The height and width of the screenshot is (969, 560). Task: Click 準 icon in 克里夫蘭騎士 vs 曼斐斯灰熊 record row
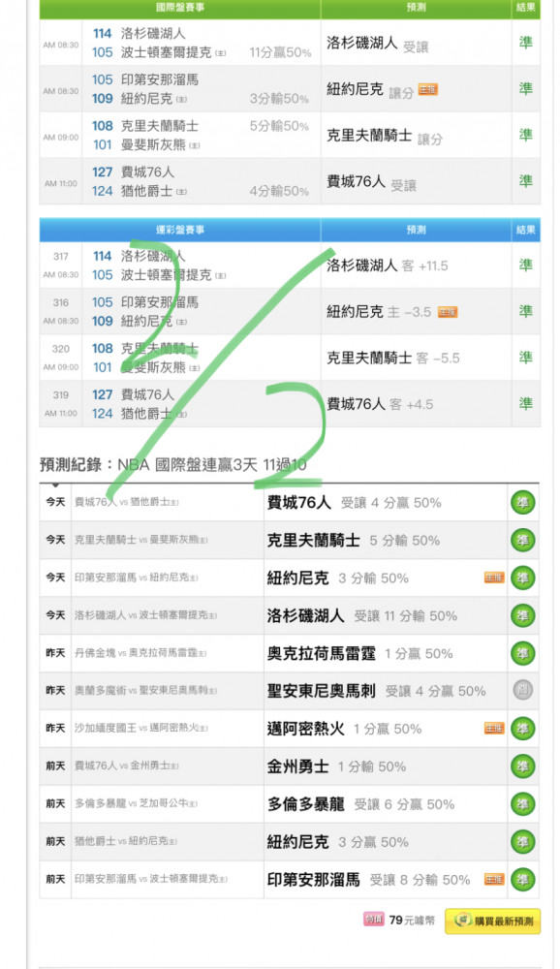[522, 540]
